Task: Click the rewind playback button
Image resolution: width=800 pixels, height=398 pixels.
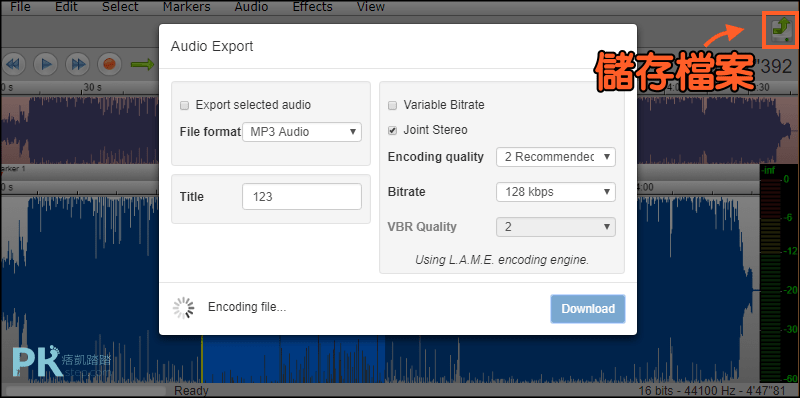Action: tap(14, 65)
